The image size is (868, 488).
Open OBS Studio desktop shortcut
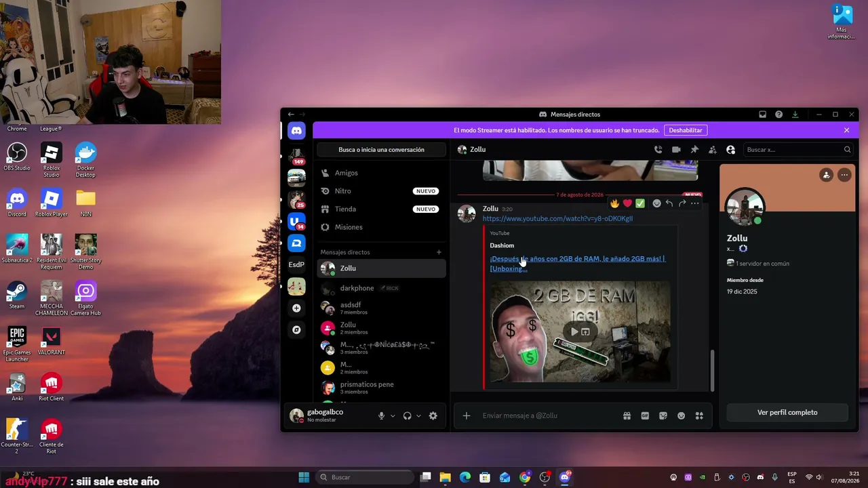click(x=17, y=157)
